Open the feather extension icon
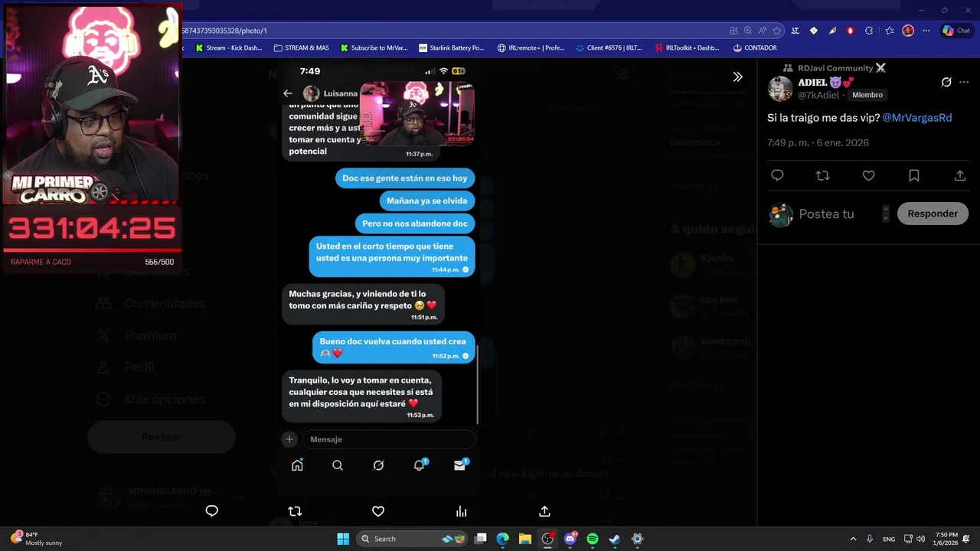The height and width of the screenshot is (551, 980). (832, 31)
